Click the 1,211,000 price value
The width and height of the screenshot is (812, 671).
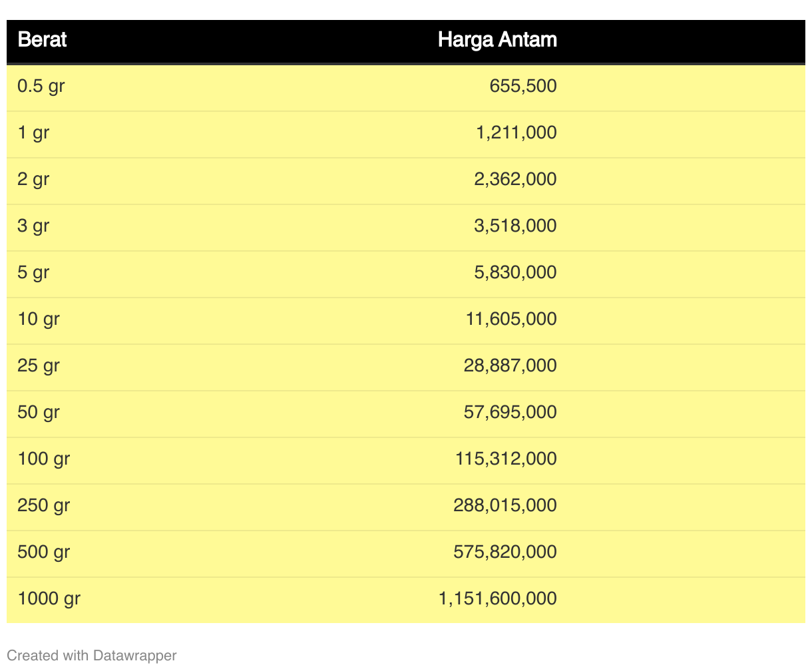point(516,132)
